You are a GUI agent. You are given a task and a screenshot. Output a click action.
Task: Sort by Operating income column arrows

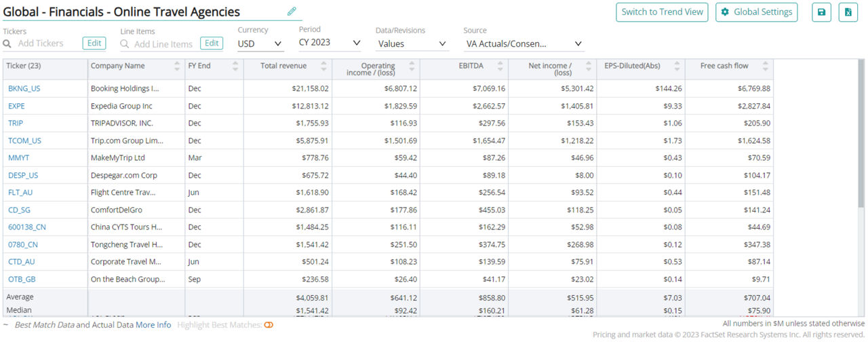pyautogui.click(x=412, y=66)
